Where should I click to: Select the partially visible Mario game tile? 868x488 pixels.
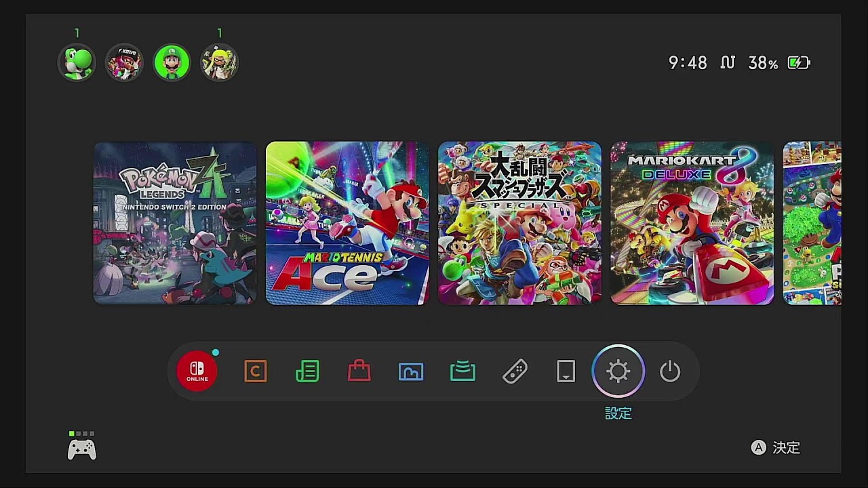[x=812, y=223]
